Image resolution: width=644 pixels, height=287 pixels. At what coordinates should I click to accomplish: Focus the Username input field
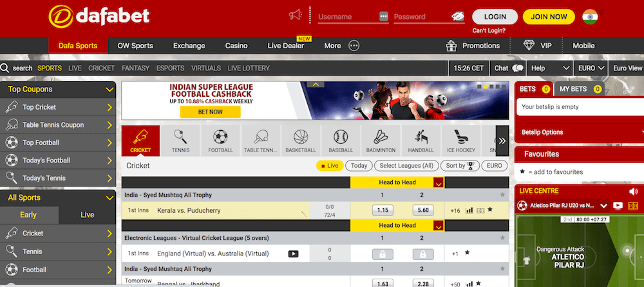tap(353, 17)
